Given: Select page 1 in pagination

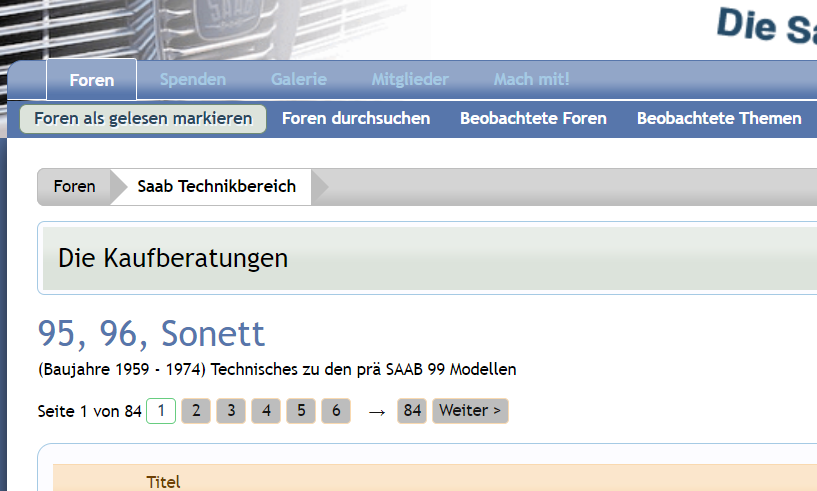Looking at the screenshot, I should [161, 411].
